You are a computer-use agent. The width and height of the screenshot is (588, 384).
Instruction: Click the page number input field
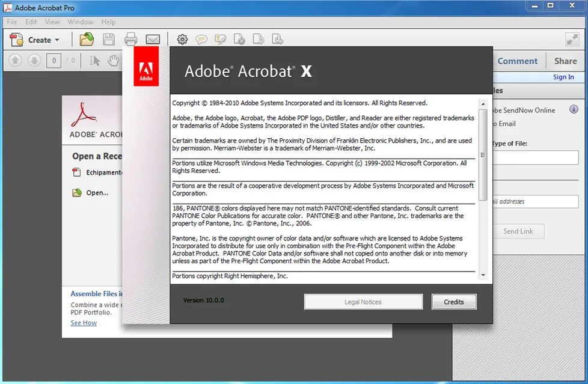54,61
